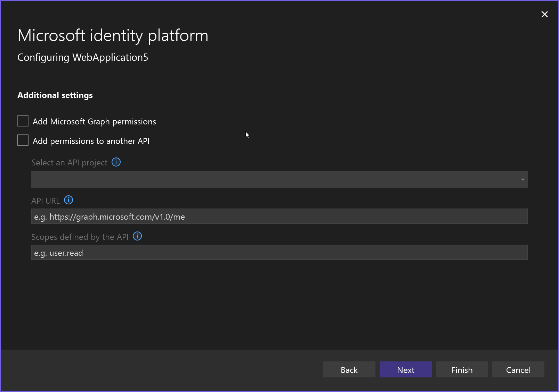Click the info icon for Scopes defined by the API

137,236
